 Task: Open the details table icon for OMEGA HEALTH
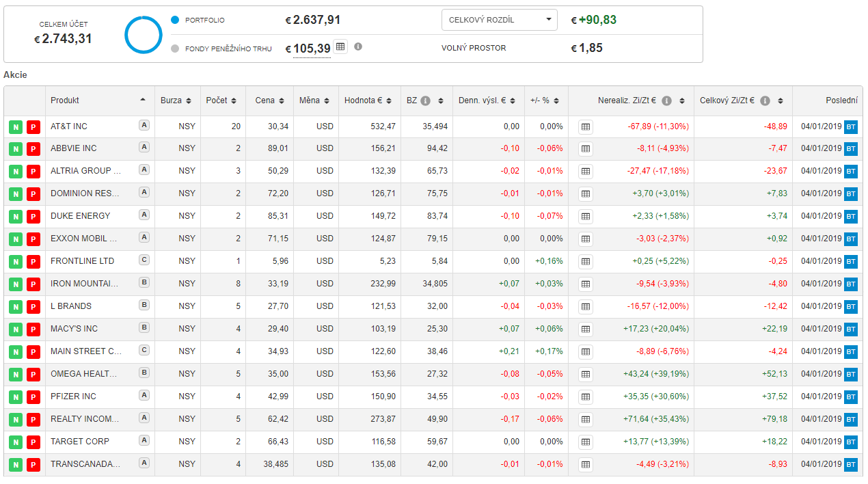(586, 374)
